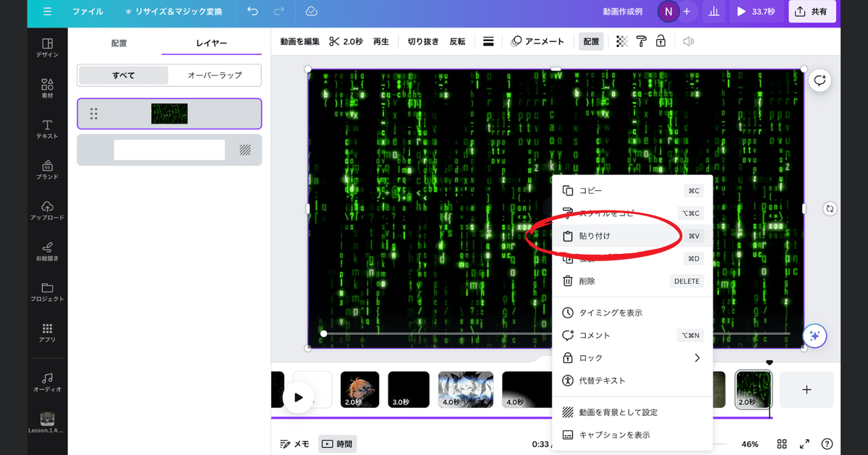This screenshot has width=868, height=455.
Task: Grab the drag handle on matrix layer
Action: pos(93,114)
